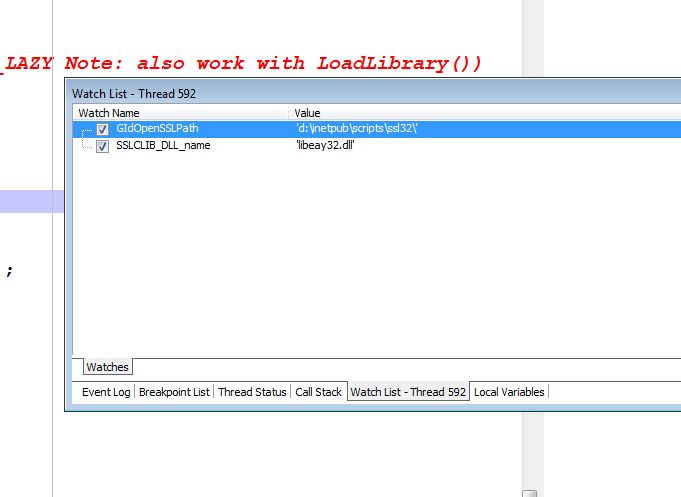Select the Watches tab
This screenshot has width=681, height=497.
click(x=107, y=367)
